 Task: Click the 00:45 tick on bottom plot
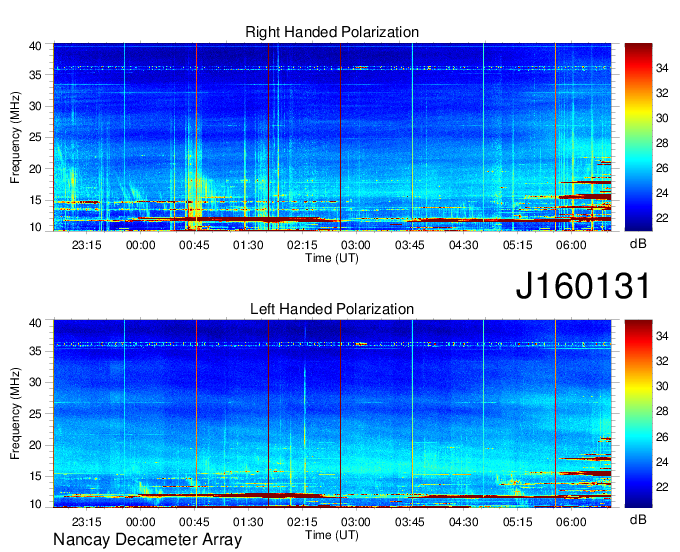pyautogui.click(x=194, y=522)
